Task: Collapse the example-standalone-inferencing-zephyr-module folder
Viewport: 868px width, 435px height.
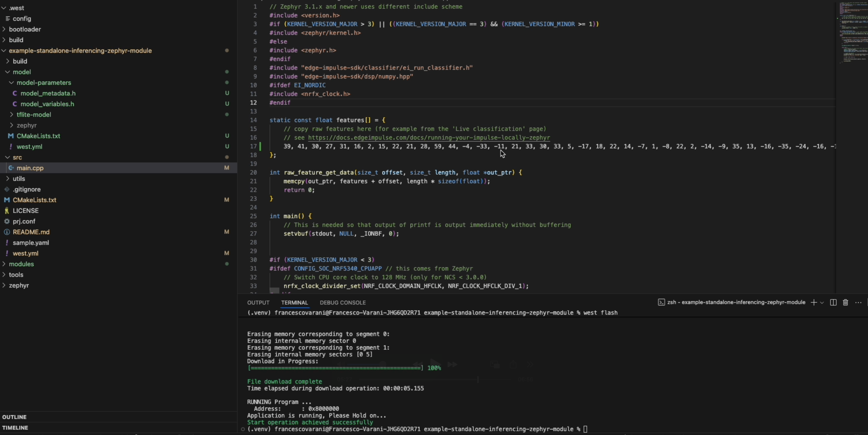Action: 4,51
